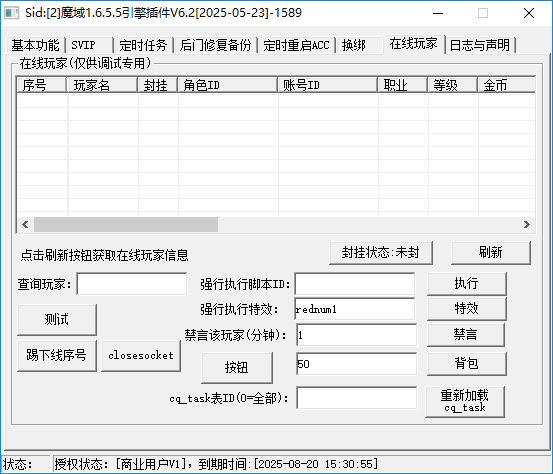Click the application icon in title bar
Image resolution: width=553 pixels, height=474 pixels.
pyautogui.click(x=12, y=13)
